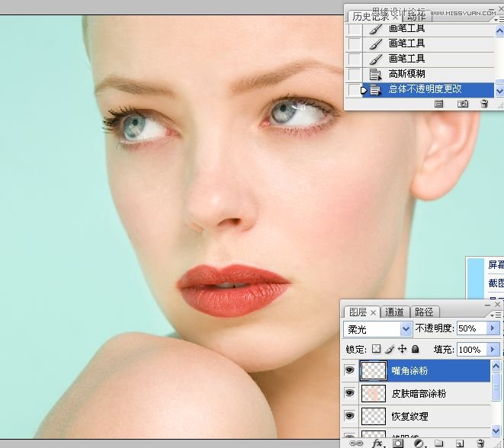504x448 pixels.
Task: Toggle lock all padlock icon
Action: coord(416,349)
